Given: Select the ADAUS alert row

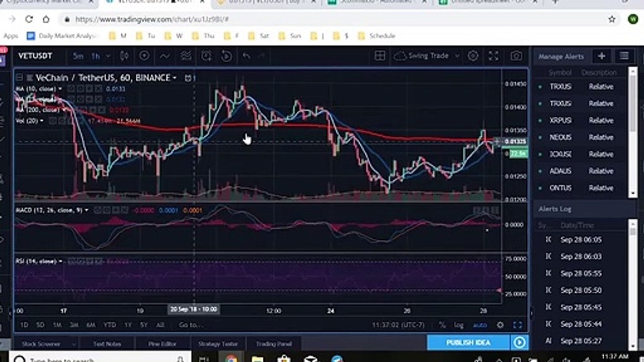Looking at the screenshot, I should pos(581,171).
